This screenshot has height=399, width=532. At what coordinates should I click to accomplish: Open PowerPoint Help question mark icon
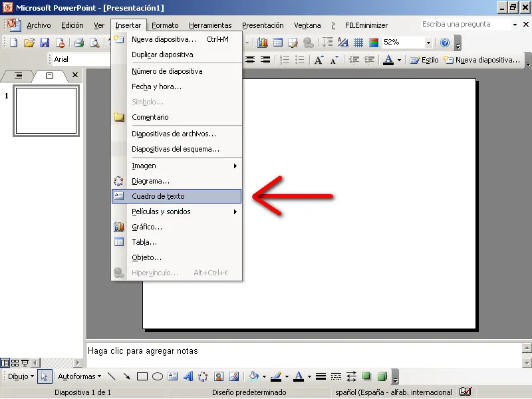point(445,43)
